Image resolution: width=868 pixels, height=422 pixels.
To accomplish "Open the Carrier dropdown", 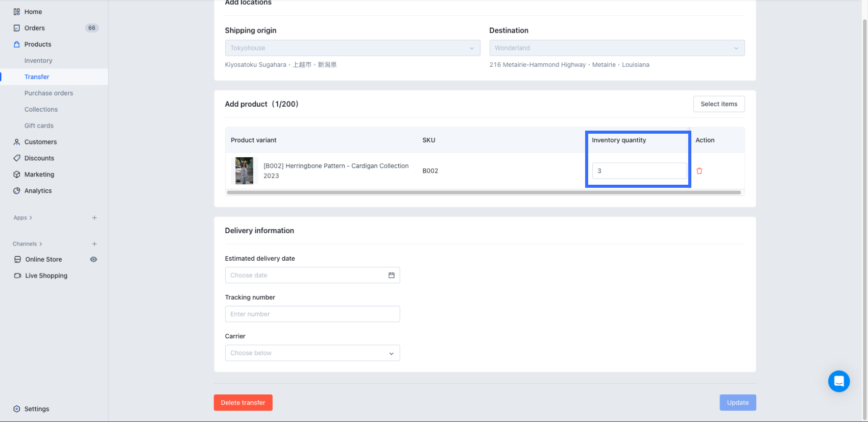I will [x=312, y=353].
